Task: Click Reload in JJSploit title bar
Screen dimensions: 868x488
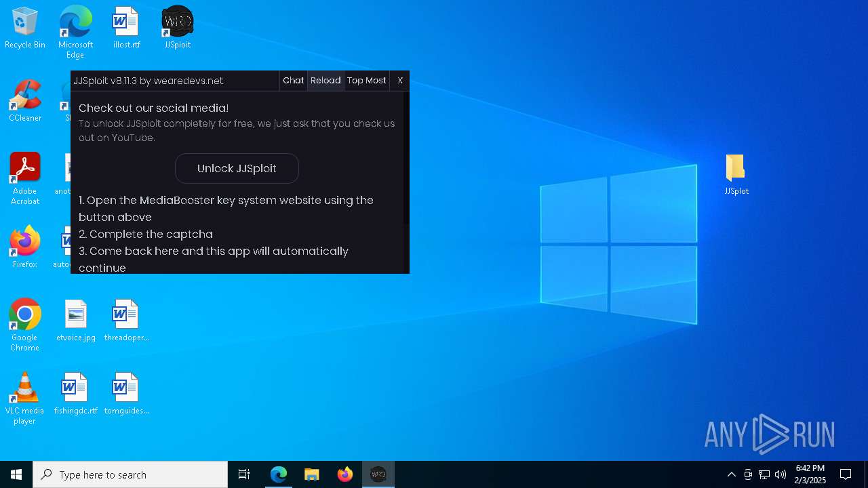Action: pos(325,80)
